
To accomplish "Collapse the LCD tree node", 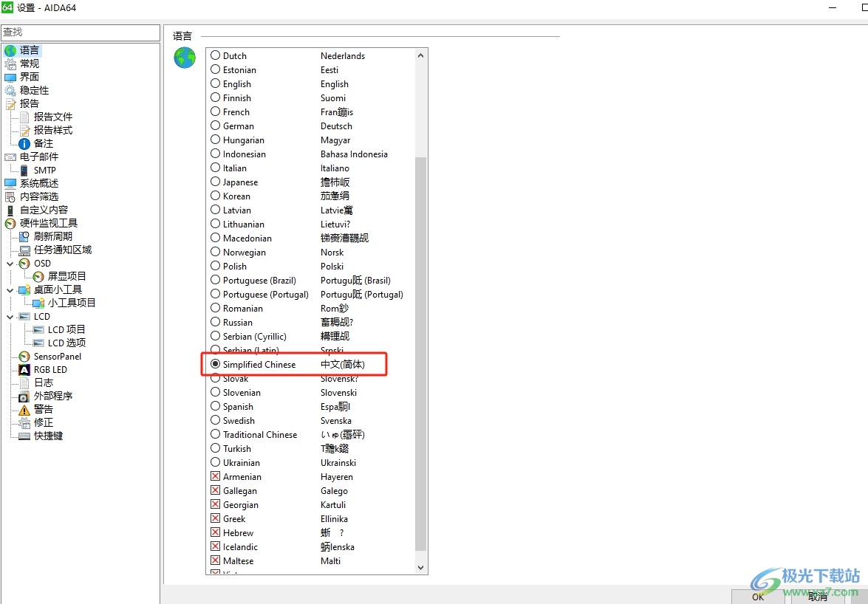I will coord(10,317).
